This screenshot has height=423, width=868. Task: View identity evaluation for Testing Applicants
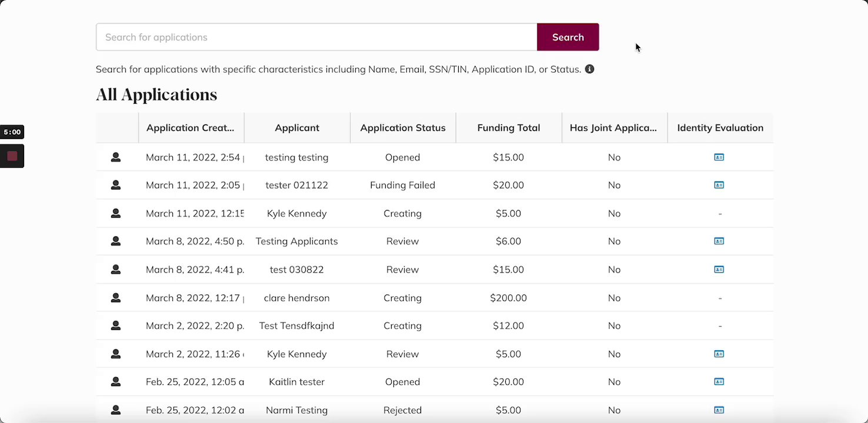click(x=719, y=241)
